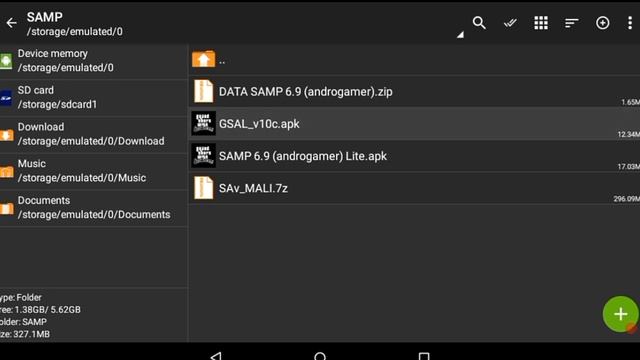Switch to grid view icon
Image resolution: width=640 pixels, height=360 pixels.
pyautogui.click(x=541, y=23)
